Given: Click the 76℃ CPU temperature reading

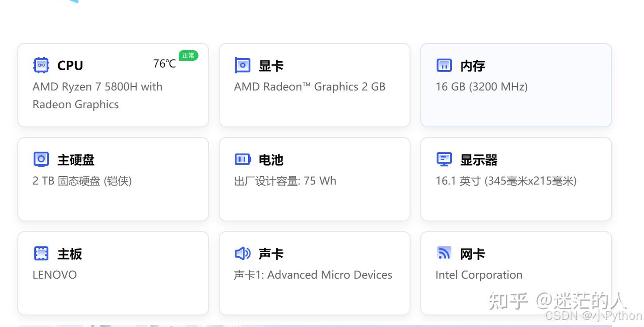Looking at the screenshot, I should 164,64.
